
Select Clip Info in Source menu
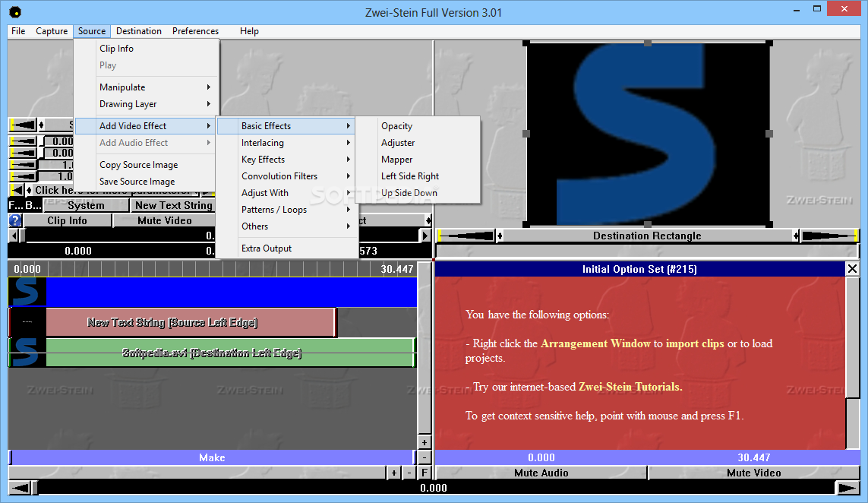[144, 48]
